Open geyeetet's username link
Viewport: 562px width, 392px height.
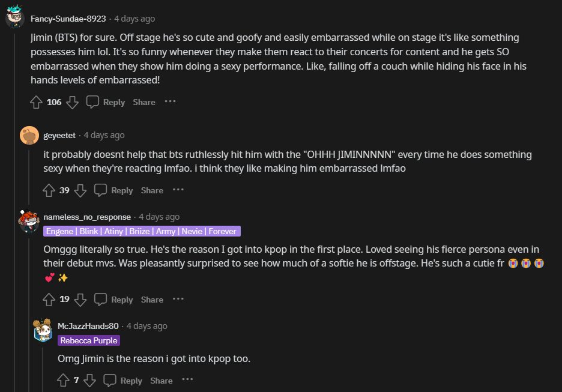tap(59, 135)
